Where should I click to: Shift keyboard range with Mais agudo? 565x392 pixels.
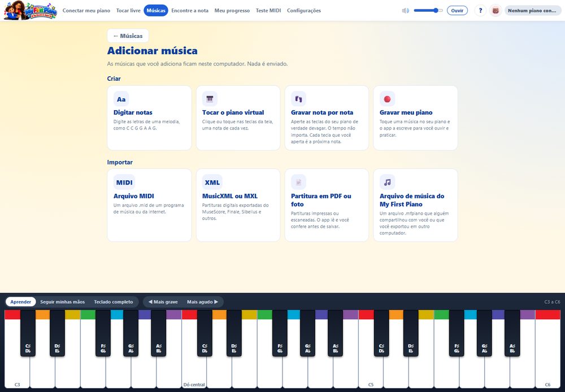pos(202,302)
